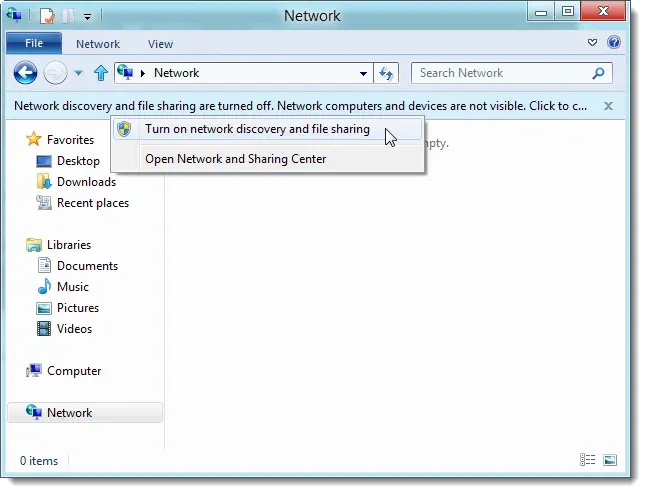Open the View ribbon tab

(161, 44)
